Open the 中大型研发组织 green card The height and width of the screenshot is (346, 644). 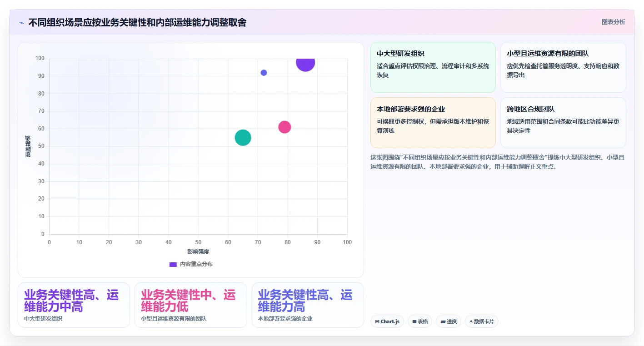(x=433, y=67)
